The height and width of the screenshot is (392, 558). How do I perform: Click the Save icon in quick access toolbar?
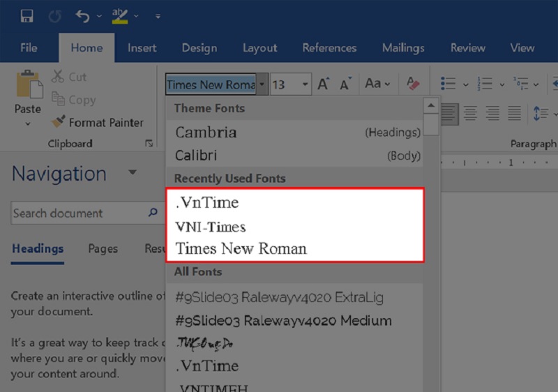pos(27,16)
